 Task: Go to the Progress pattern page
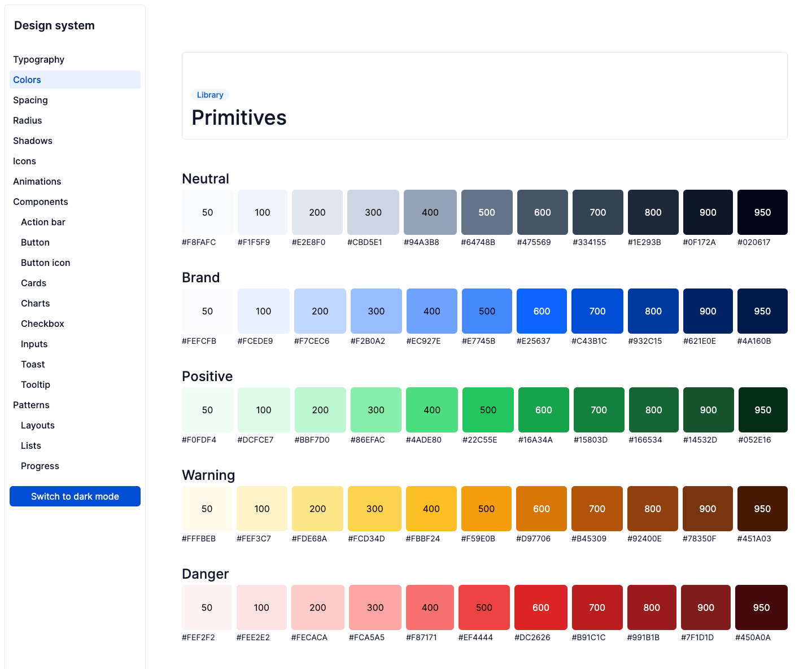pos(40,466)
